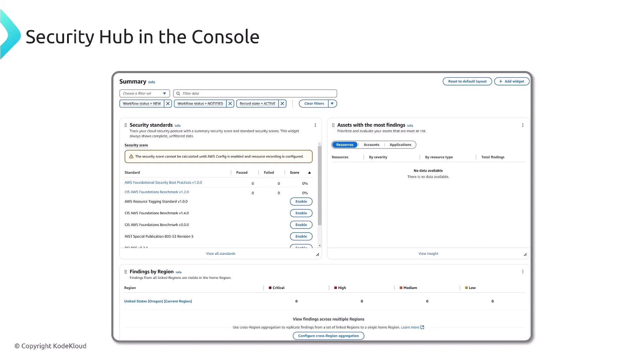Sort standards by the Score column arrow
This screenshot has height=362, width=644.
click(309, 173)
